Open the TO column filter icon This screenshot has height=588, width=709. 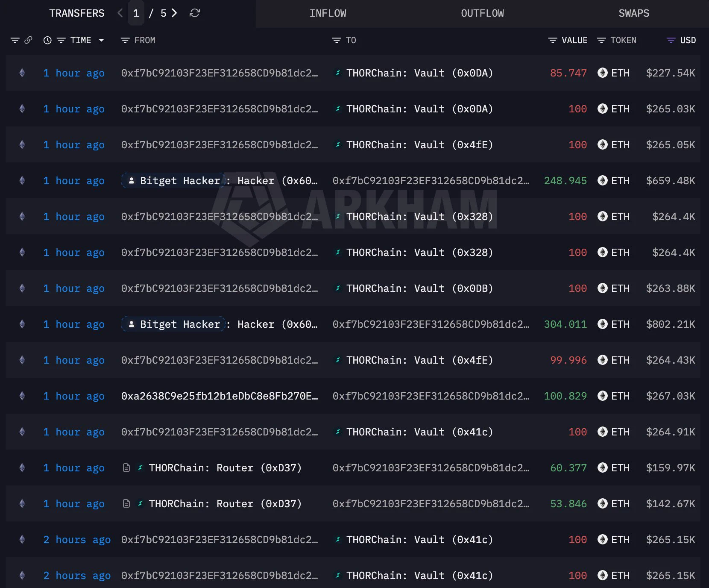tap(337, 40)
